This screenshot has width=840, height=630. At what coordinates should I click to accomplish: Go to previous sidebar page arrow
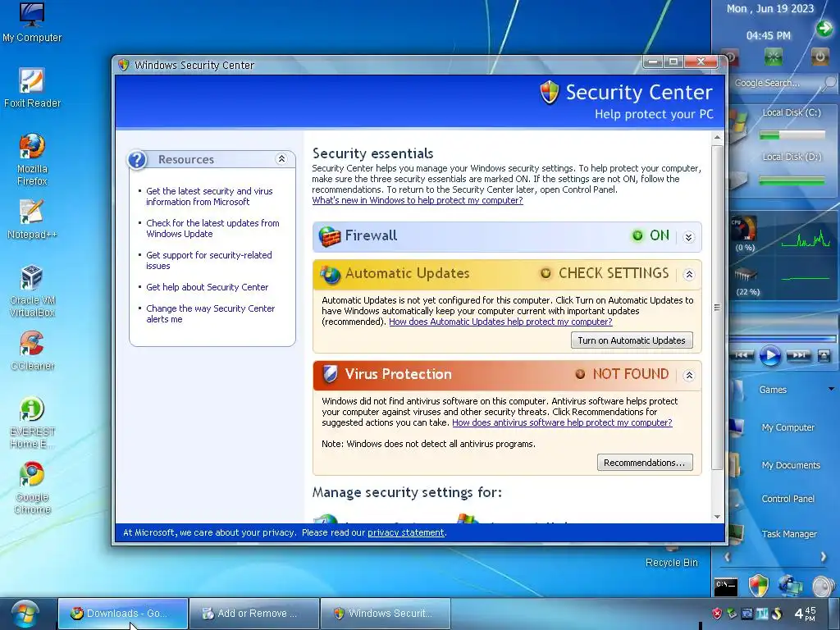[727, 557]
